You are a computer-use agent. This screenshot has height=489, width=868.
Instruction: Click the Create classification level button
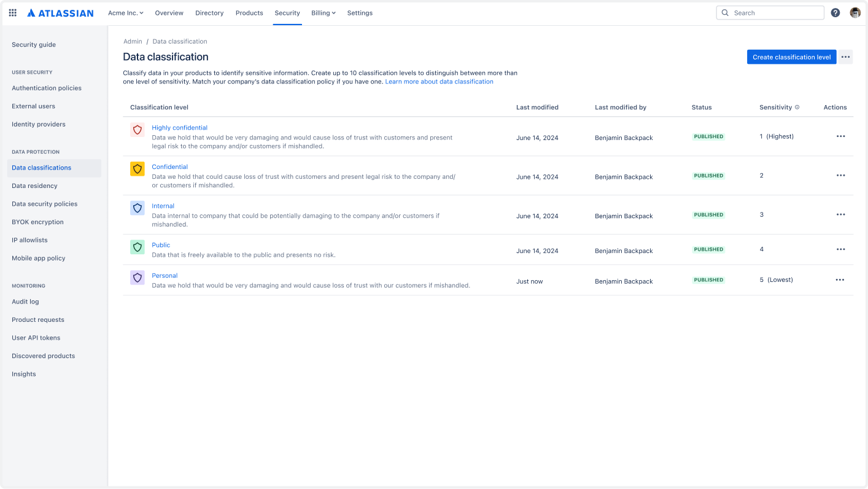click(791, 57)
